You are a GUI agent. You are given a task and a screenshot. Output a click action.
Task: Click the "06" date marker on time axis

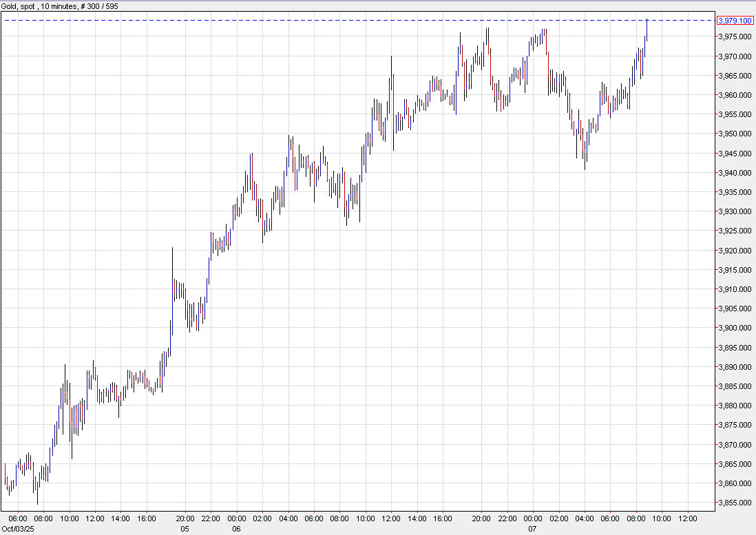[x=236, y=529]
